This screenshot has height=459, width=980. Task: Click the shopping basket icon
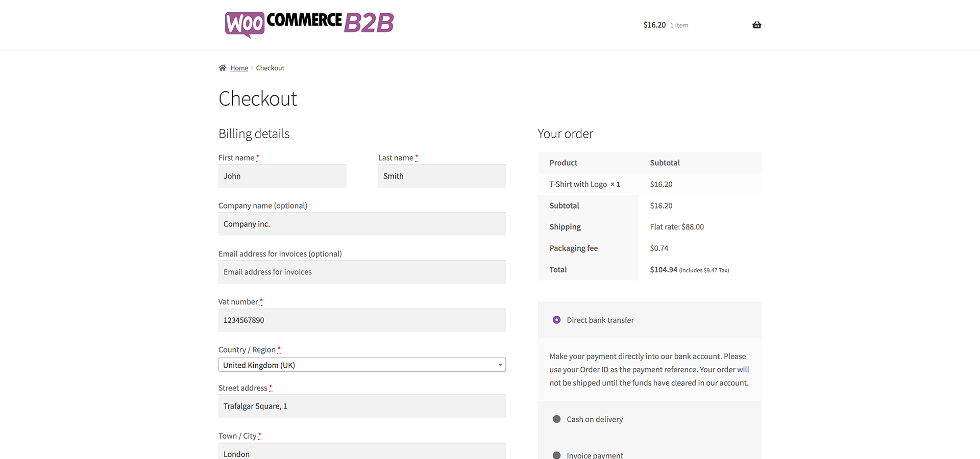pos(756,25)
